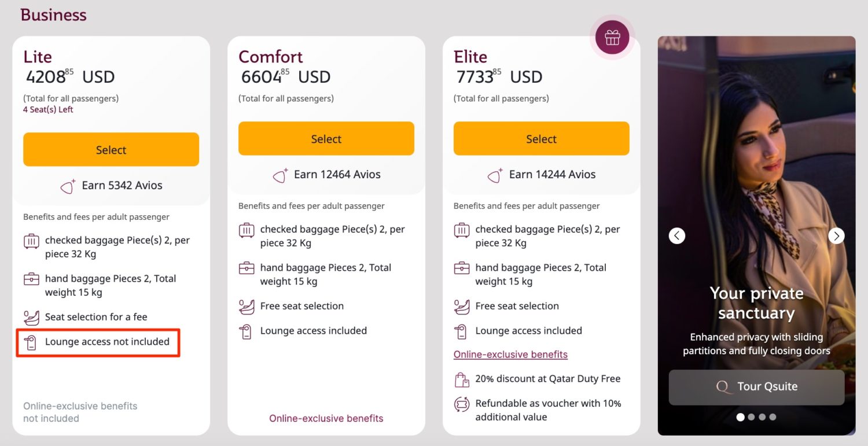Open Online-exclusive benefits link under Comfort
The height and width of the screenshot is (446, 868).
tap(326, 418)
